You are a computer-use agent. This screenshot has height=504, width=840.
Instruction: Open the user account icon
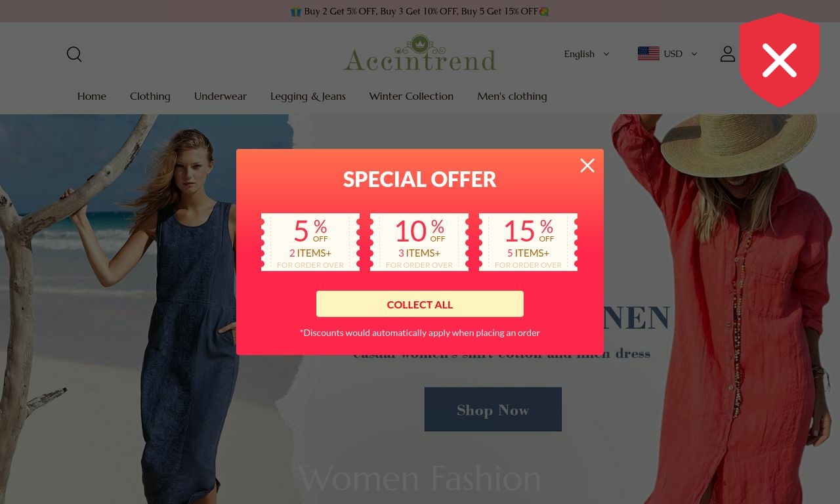click(x=727, y=54)
